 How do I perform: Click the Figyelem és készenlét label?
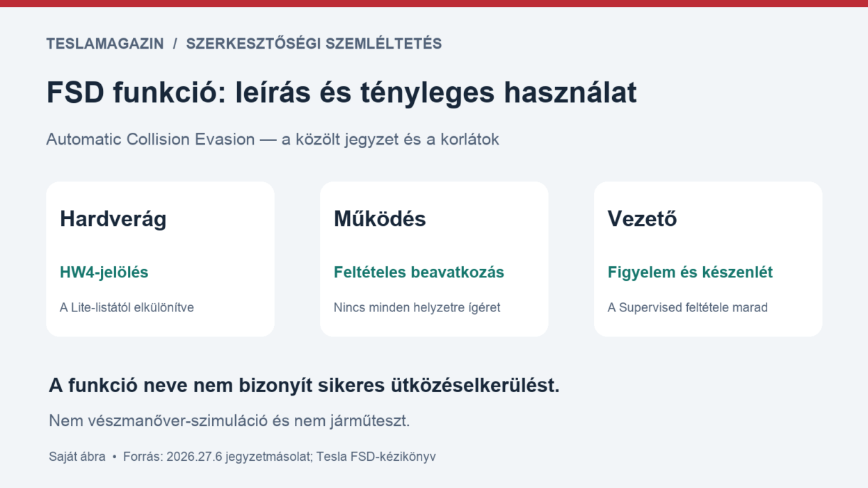click(690, 273)
